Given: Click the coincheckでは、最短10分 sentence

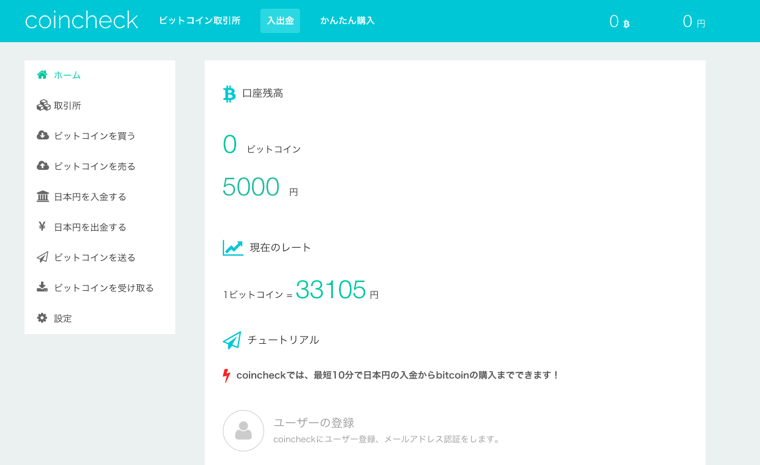Looking at the screenshot, I should [x=398, y=375].
